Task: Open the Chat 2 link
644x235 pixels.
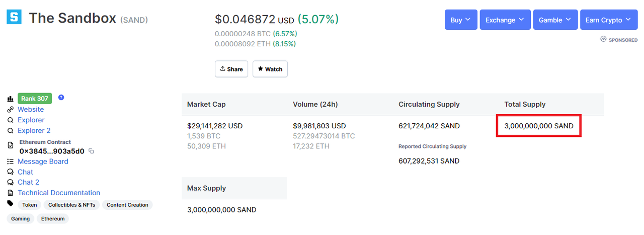Action: tap(28, 182)
